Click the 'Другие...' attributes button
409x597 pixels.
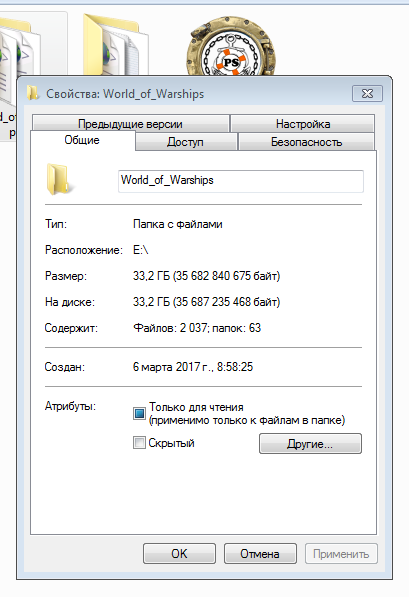[x=310, y=444]
